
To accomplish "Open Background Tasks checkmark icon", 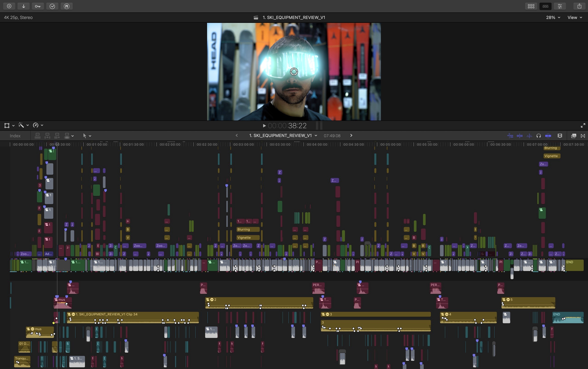I will coord(52,6).
